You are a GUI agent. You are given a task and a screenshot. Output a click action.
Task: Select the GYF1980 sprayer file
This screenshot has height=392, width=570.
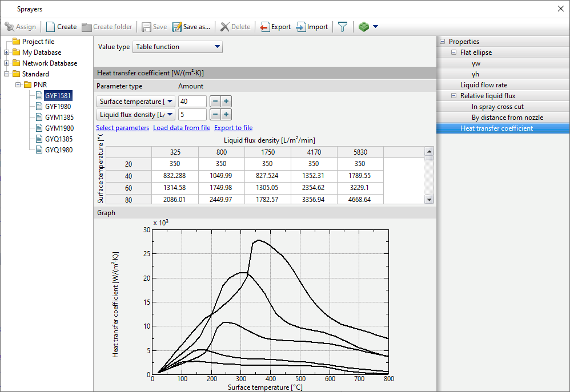pos(58,107)
